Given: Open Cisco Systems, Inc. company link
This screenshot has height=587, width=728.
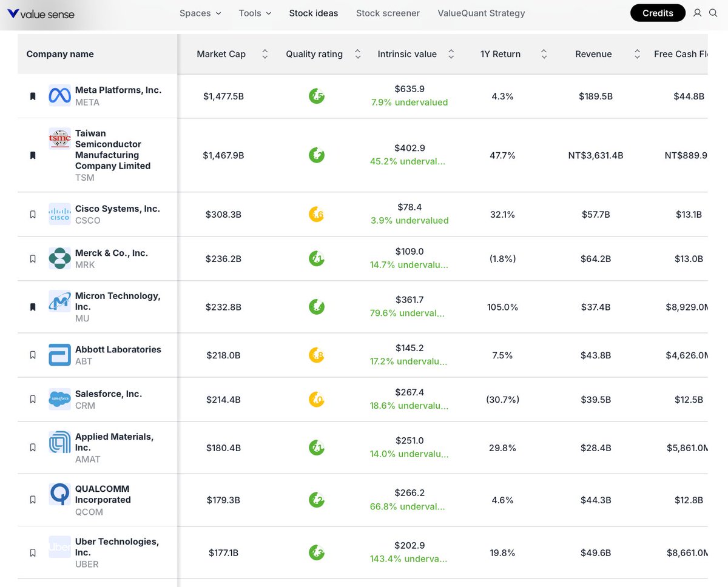Looking at the screenshot, I should (118, 209).
